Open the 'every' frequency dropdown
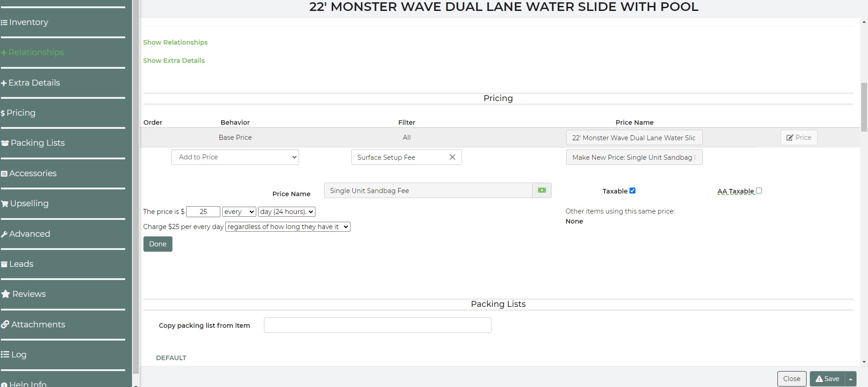This screenshot has height=387, width=868. (x=239, y=212)
